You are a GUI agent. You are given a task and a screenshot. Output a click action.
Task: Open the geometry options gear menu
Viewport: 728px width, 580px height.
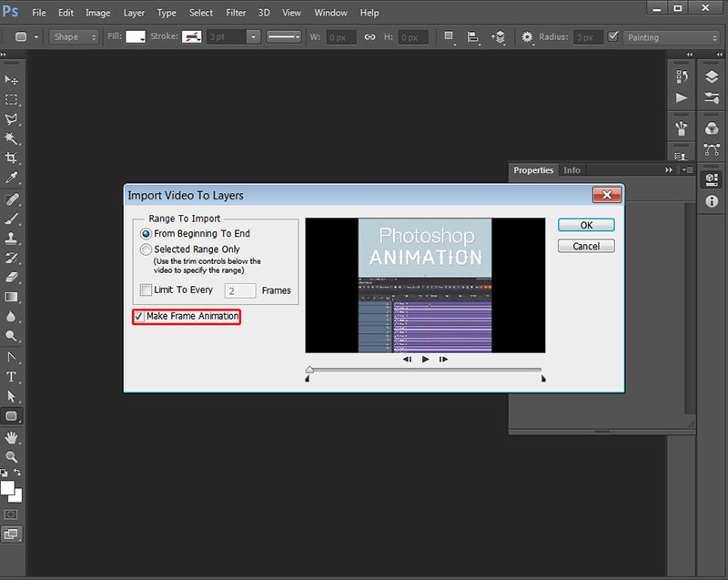pyautogui.click(x=527, y=36)
